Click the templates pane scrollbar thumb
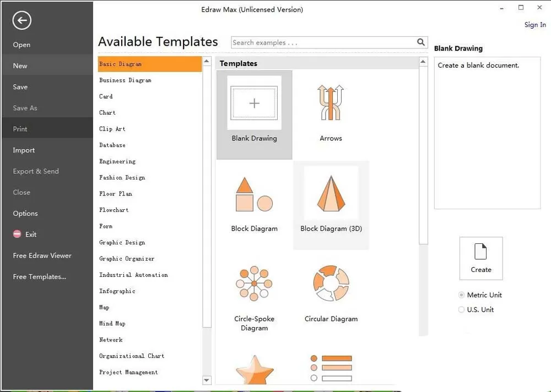Screen dimensions: 551x392 [x=423, y=155]
